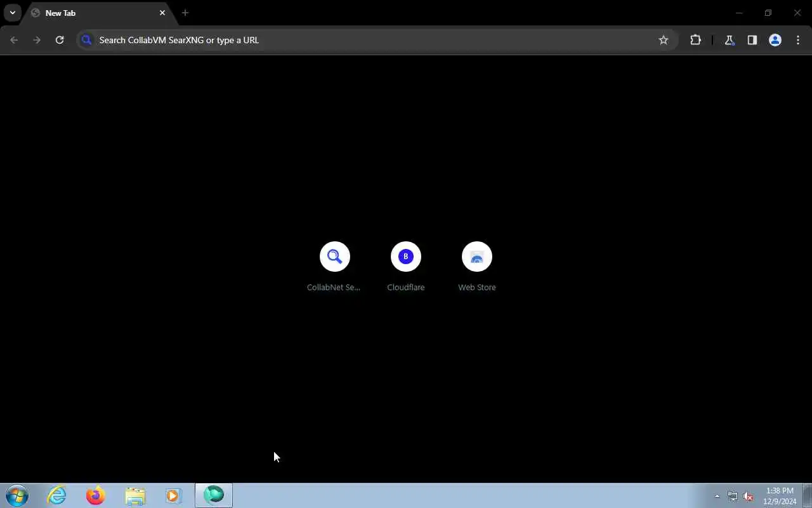Image resolution: width=812 pixels, height=508 pixels.
Task: Click the Cloudflare shortcut label
Action: click(406, 288)
